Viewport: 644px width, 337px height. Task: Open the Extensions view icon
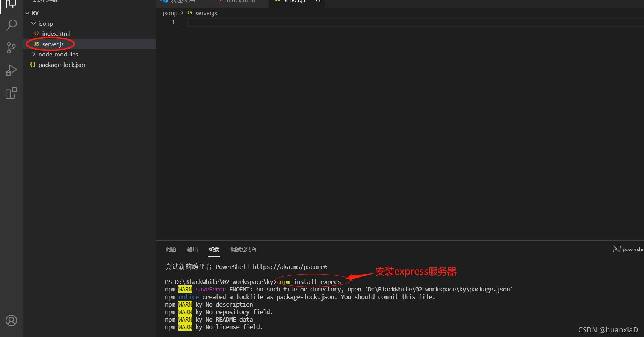[11, 93]
